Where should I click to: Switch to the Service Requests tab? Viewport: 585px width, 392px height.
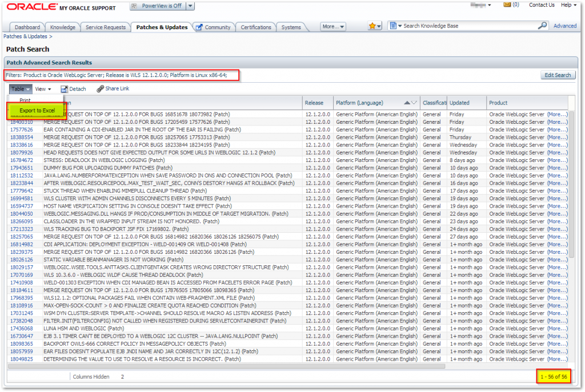point(105,27)
